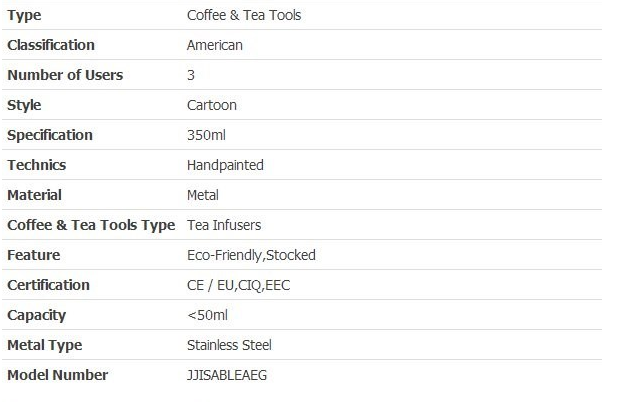The height and width of the screenshot is (402, 619).
Task: Click the "Eco-Friendly,Stocked" feature value
Action: [x=251, y=255]
